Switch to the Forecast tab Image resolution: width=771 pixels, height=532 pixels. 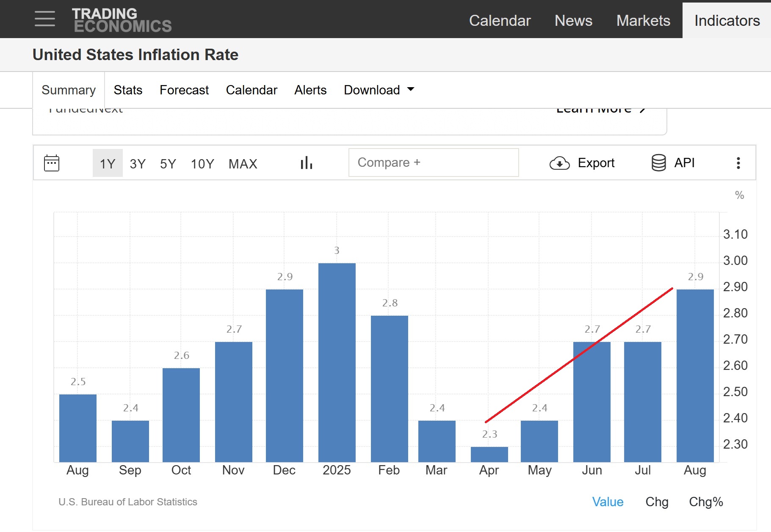184,90
